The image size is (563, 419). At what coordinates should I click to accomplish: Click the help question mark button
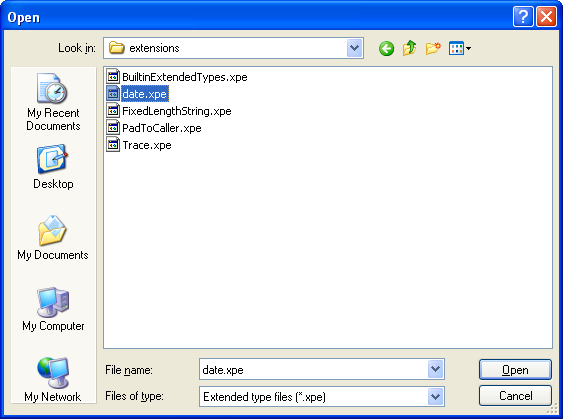[x=523, y=17]
